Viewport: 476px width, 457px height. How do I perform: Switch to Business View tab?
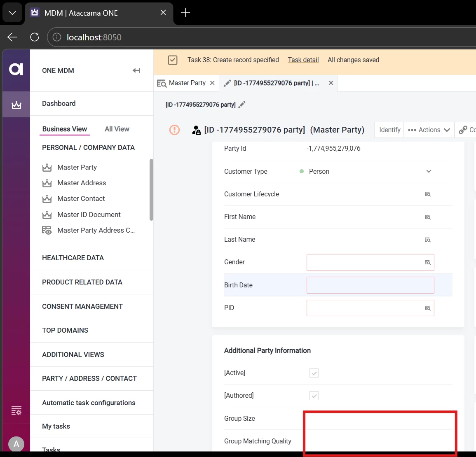65,129
